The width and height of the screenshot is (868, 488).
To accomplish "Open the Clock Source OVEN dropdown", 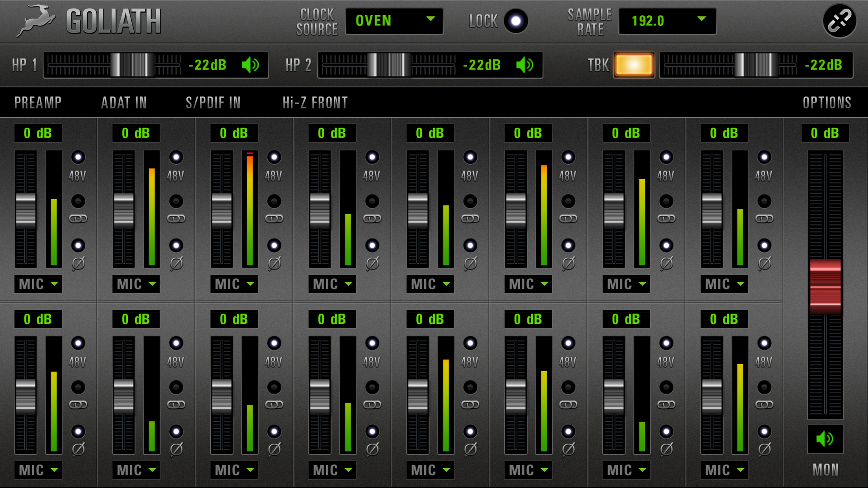I will tap(394, 21).
